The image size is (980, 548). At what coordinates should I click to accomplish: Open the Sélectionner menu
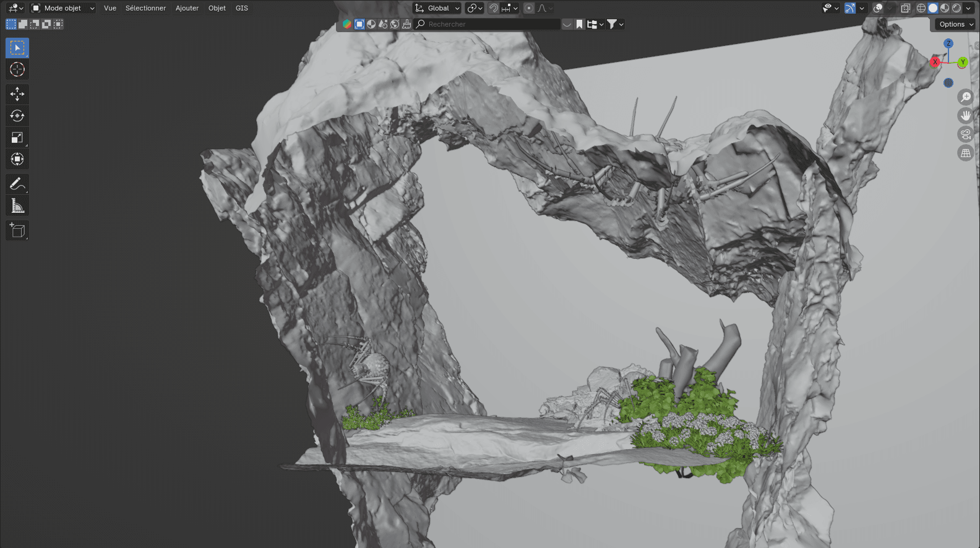point(145,8)
